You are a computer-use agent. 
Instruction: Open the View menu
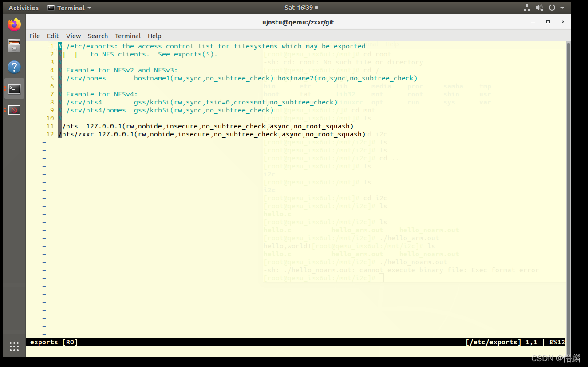[x=73, y=36]
